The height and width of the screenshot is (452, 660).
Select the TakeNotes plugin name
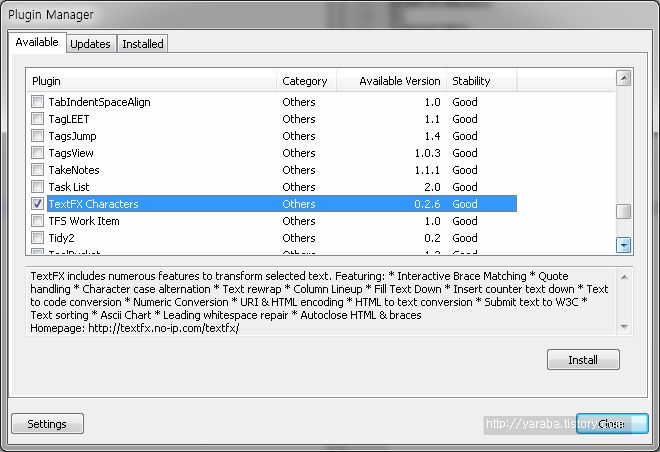click(74, 170)
